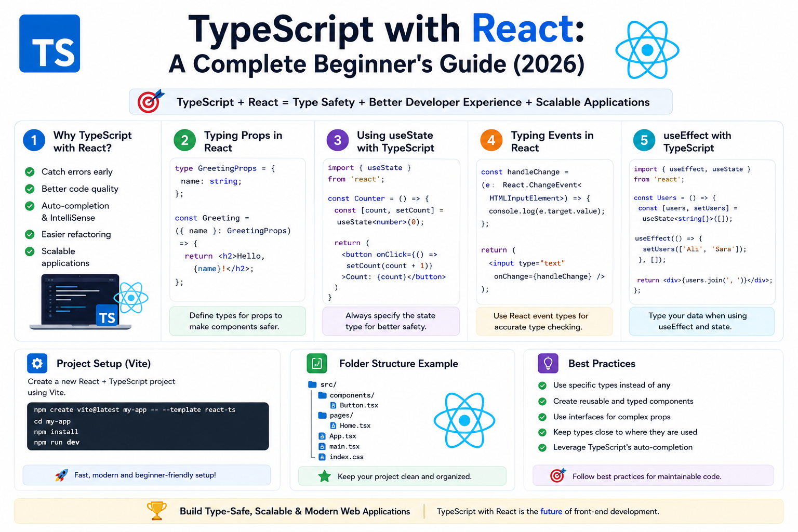Click the small TS badge on the laptop
Screen dimensions: 798x532
(x=107, y=316)
